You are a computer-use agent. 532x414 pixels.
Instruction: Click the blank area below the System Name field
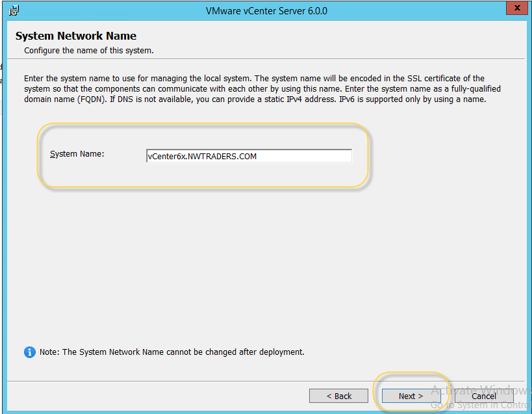coord(260,260)
